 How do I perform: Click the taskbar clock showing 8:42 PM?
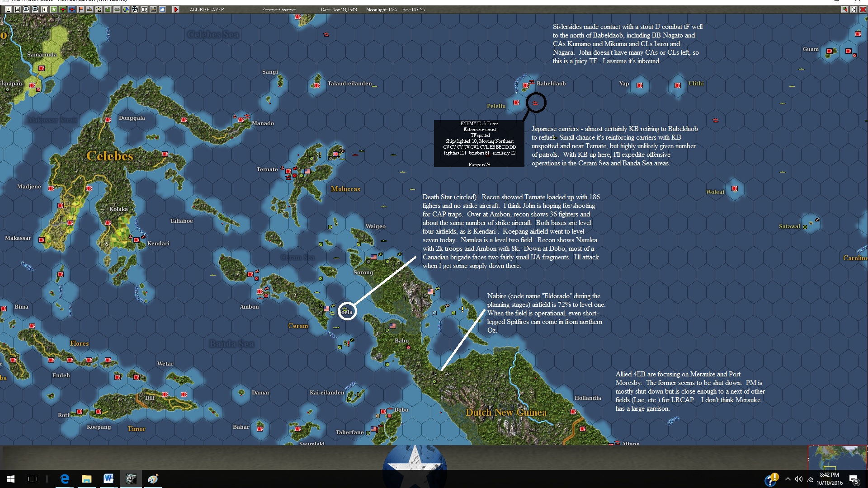[x=830, y=479]
